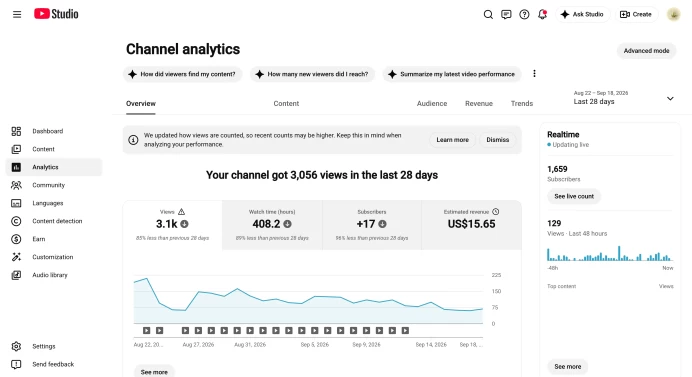
Task: Ask 'How did viewers find my content?'
Action: coord(182,74)
